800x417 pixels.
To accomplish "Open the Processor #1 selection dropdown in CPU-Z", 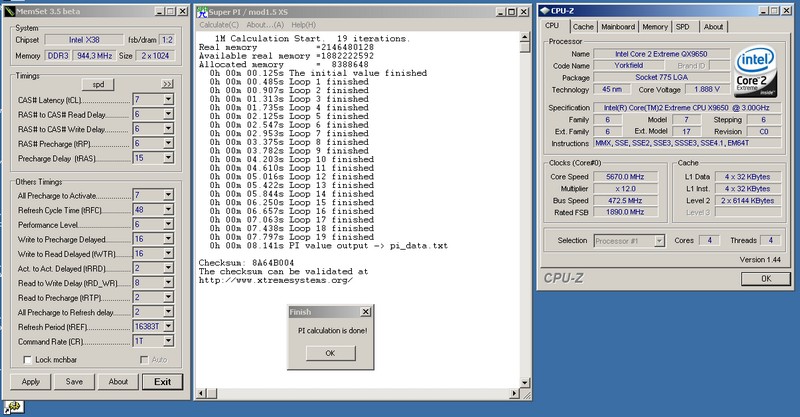I will [x=659, y=241].
